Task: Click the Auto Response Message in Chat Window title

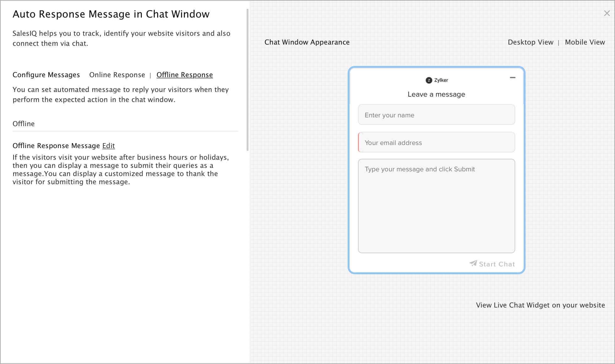Action: click(x=111, y=14)
